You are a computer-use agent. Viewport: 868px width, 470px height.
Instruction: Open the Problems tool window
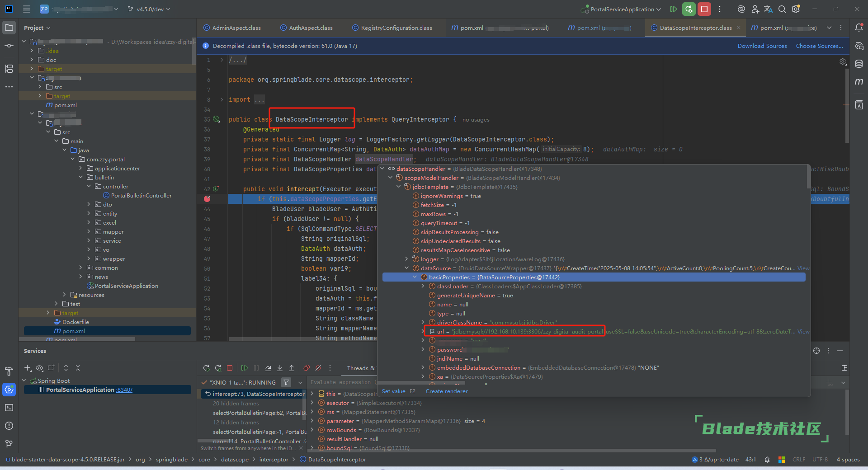click(x=9, y=426)
